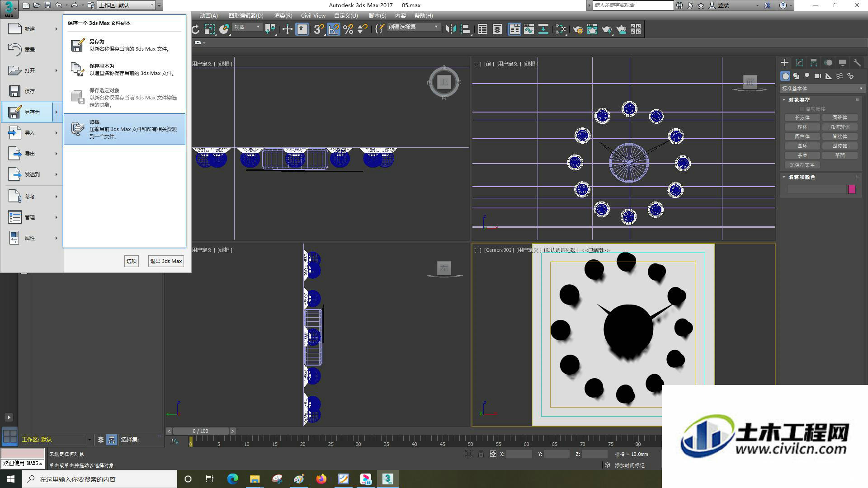
Task: Toggle the 3D Snaps toggle icon
Action: tap(319, 29)
